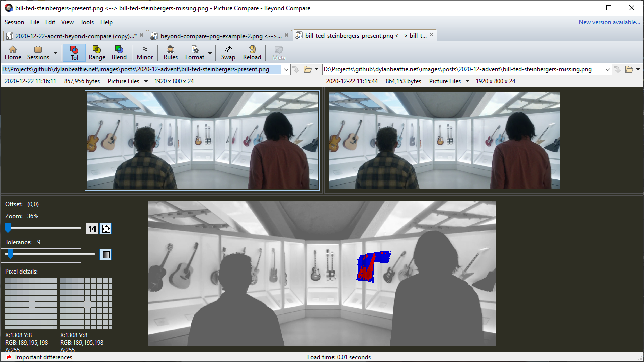Click the Tolerance slider handle
644x362 pixels.
pos(10,254)
